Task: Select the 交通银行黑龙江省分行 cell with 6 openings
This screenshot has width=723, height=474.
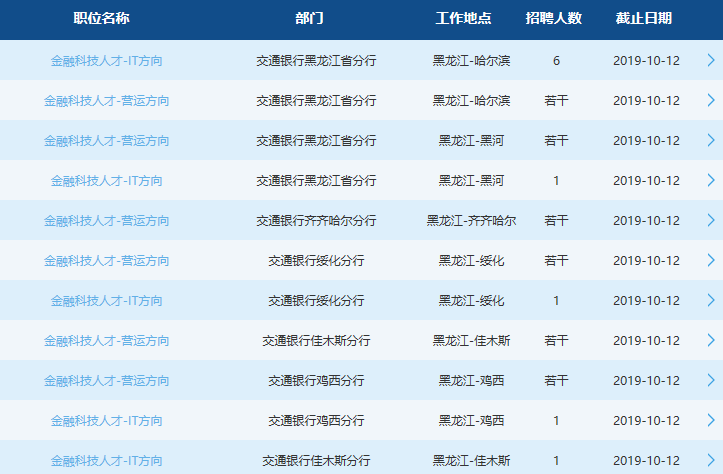Action: click(316, 60)
